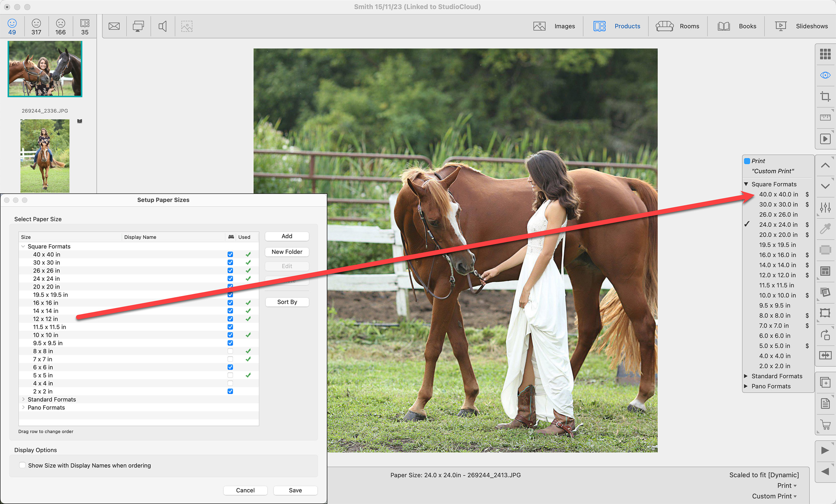Collapse Square Formats in the right panel
The image size is (836, 504).
pyautogui.click(x=746, y=184)
